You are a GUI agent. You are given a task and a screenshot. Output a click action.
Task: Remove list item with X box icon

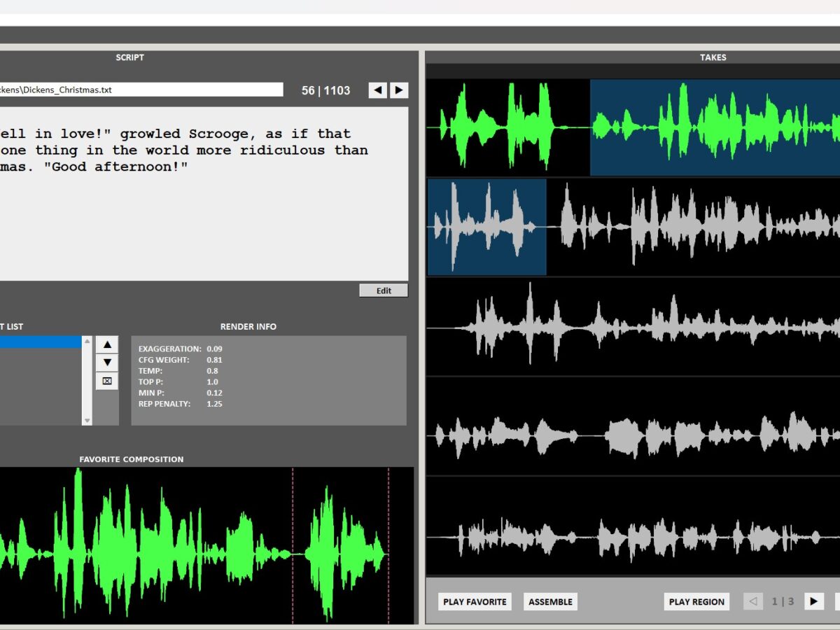106,381
